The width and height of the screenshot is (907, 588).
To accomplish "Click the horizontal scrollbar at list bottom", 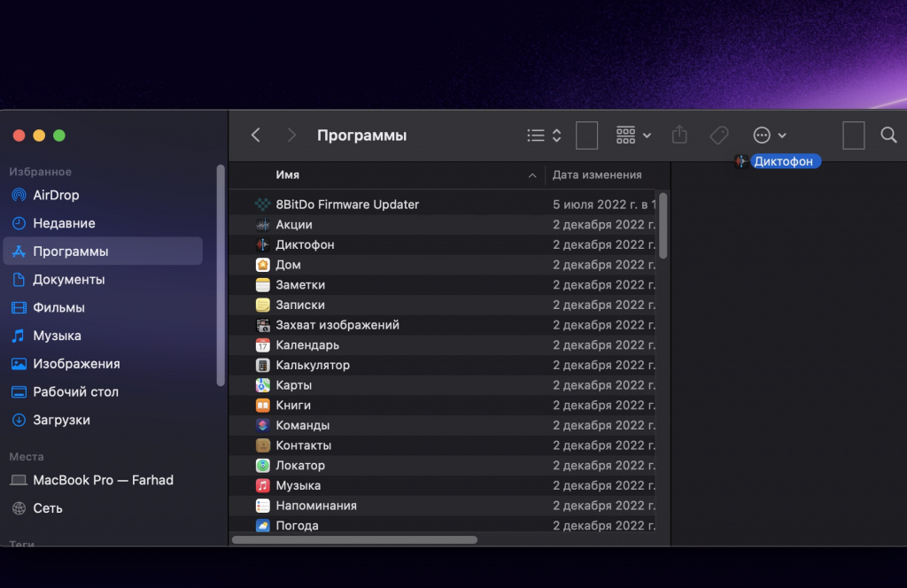I will pyautogui.click(x=354, y=539).
